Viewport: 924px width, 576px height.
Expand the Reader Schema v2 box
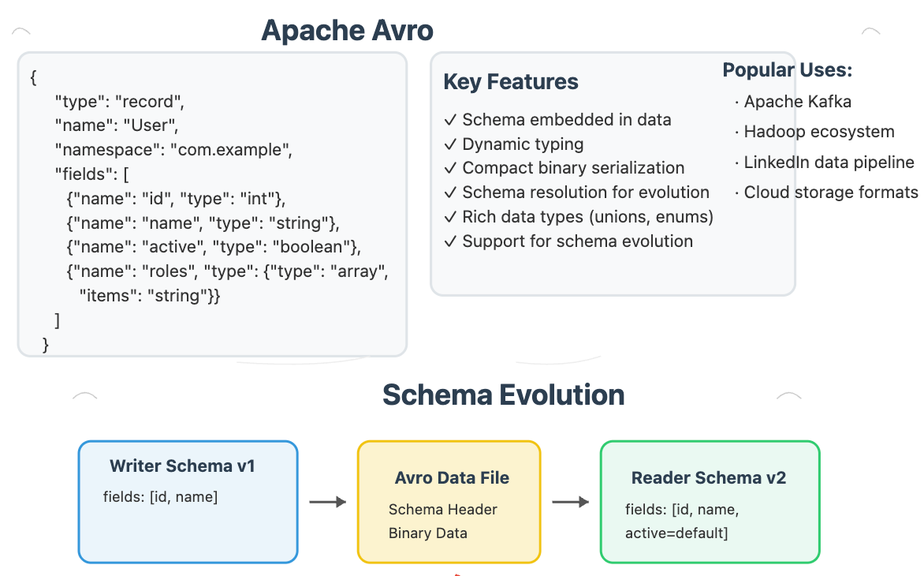709,501
